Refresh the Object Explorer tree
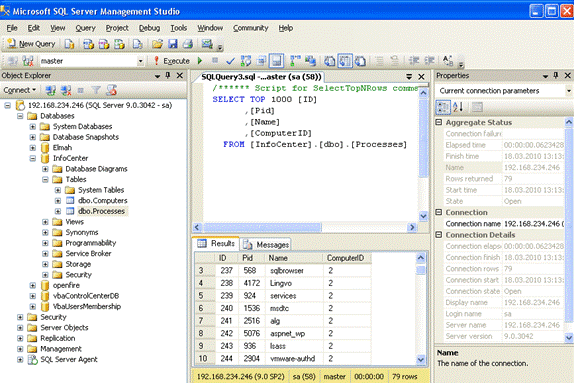The image size is (574, 383). click(112, 90)
